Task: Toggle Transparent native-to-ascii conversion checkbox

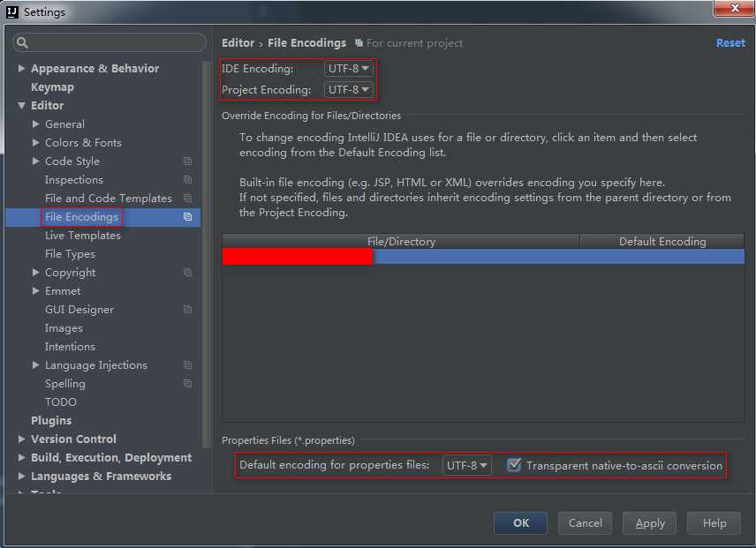Action: [514, 465]
